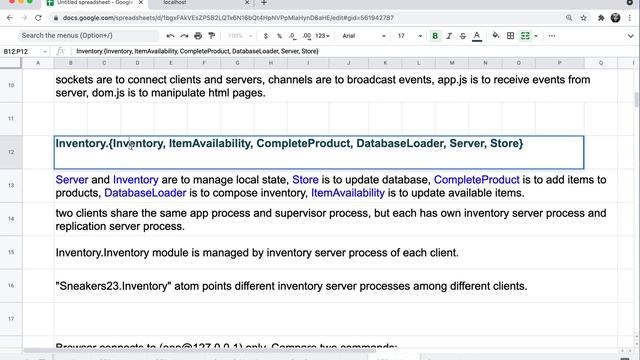Format as currency with dollar icon
Image resolution: width=640 pixels, height=360 pixels.
click(x=266, y=36)
